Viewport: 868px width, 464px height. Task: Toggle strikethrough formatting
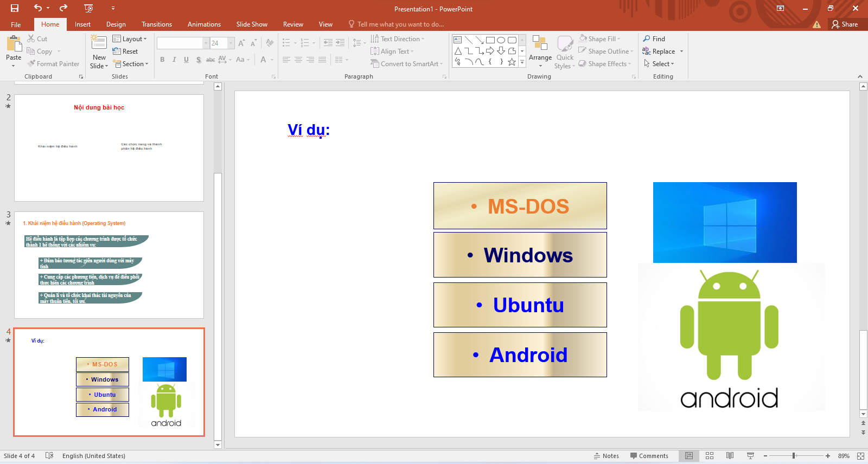[210, 60]
